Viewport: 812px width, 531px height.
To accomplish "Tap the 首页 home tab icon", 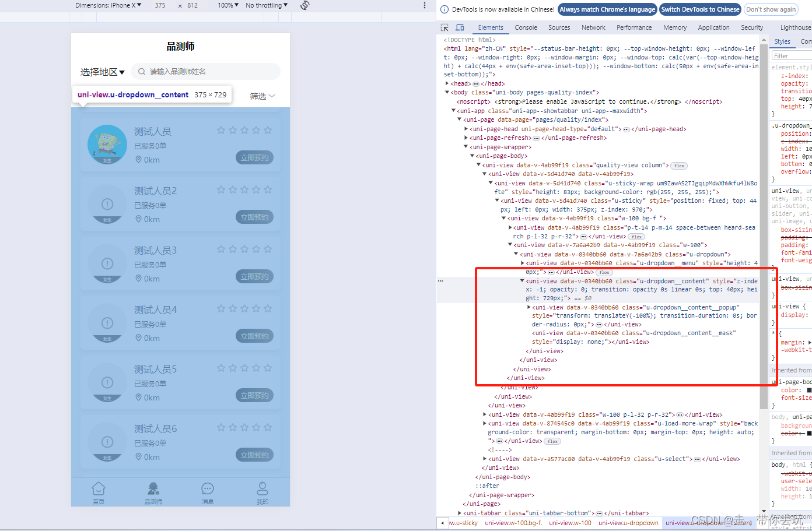I will [x=98, y=488].
